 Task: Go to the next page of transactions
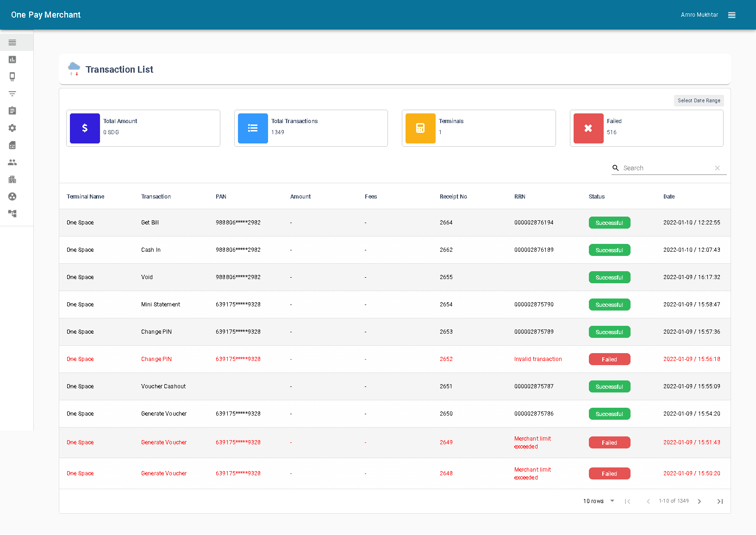[x=699, y=501]
